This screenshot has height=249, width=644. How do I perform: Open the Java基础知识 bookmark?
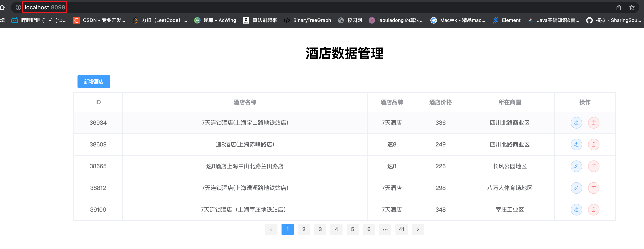pyautogui.click(x=553, y=20)
